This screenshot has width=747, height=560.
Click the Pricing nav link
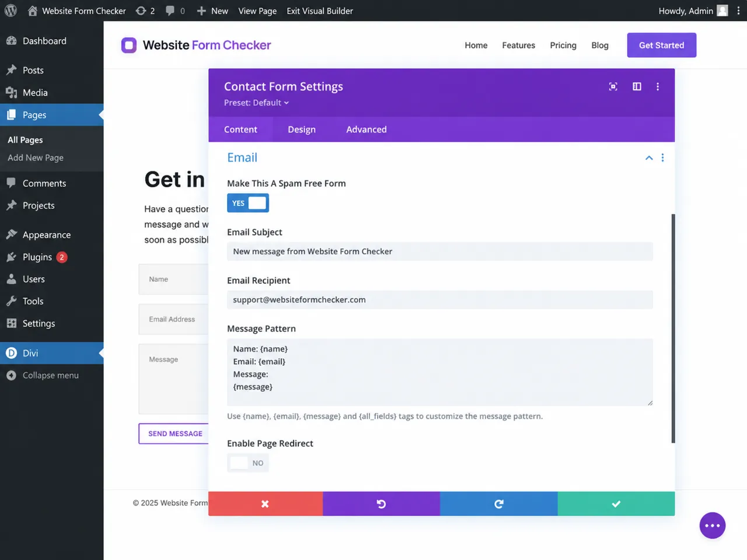pyautogui.click(x=563, y=45)
